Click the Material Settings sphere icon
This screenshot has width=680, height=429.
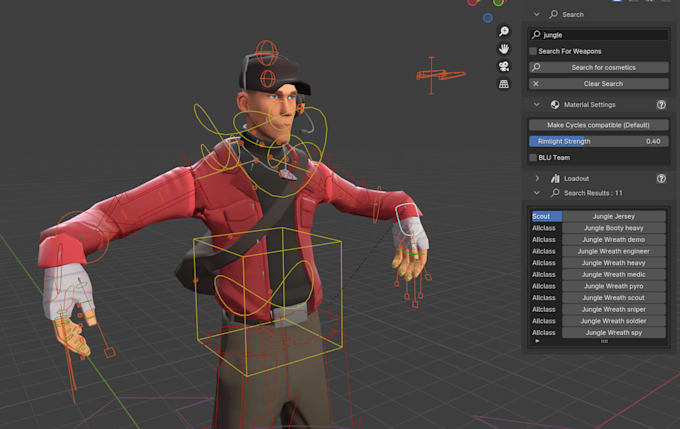(x=555, y=105)
